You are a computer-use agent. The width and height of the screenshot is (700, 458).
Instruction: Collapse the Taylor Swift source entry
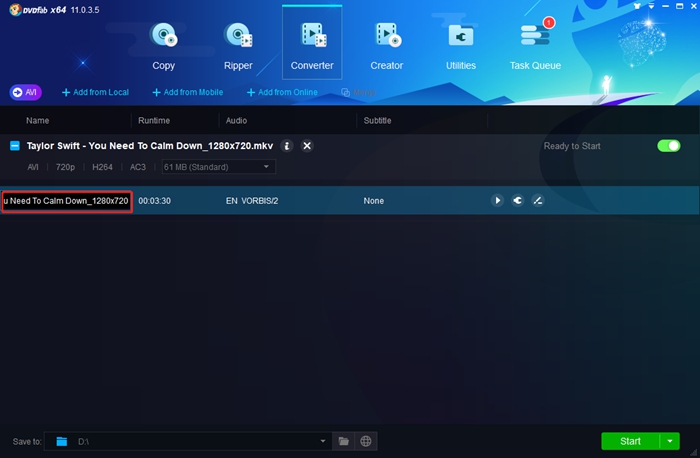[x=15, y=146]
